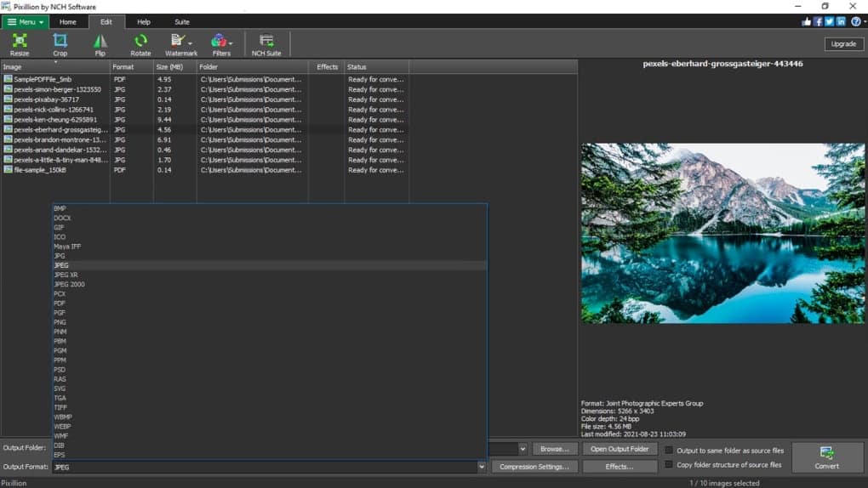Select the Crop tool
Screen dimensions: 868x488
click(60, 44)
